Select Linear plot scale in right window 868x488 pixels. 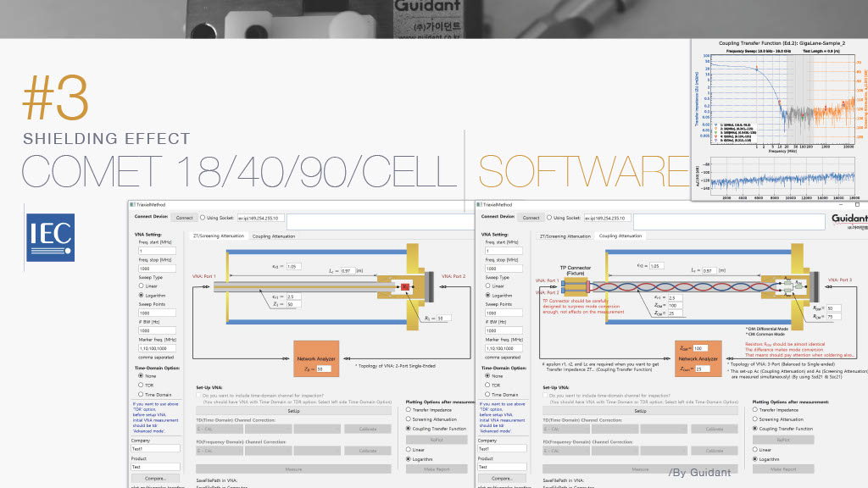[755, 450]
